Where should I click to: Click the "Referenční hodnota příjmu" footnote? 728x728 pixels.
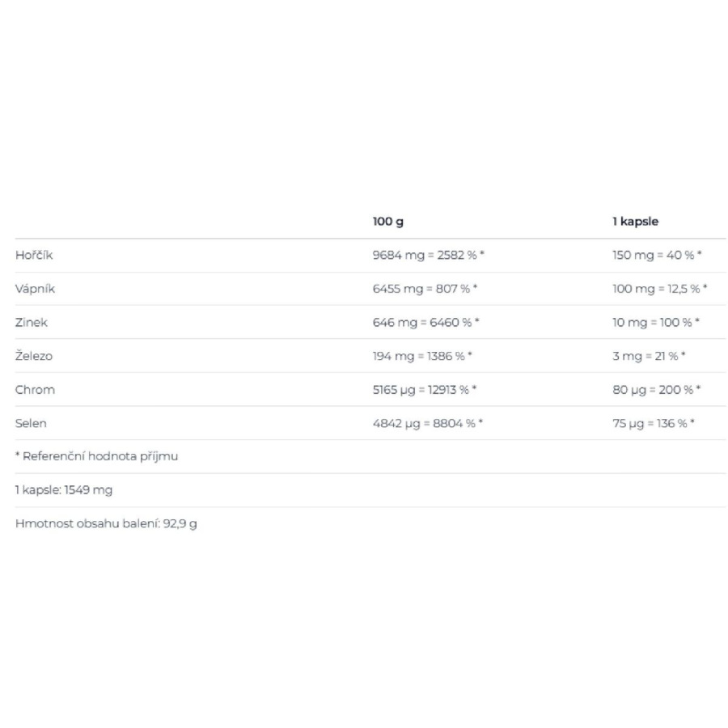(x=96, y=456)
